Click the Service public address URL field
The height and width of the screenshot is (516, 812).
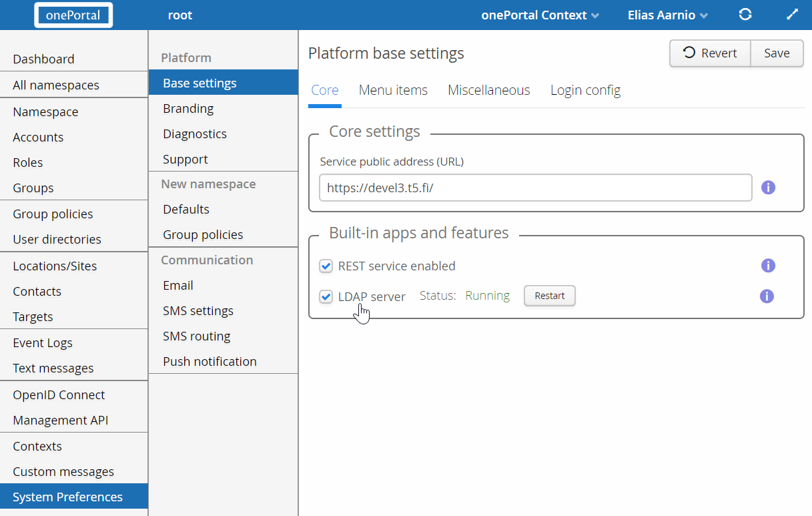pyautogui.click(x=535, y=188)
